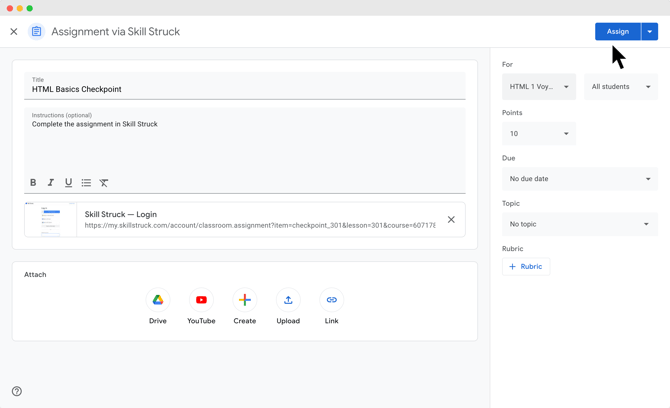Open the Create attachment option

(x=245, y=300)
